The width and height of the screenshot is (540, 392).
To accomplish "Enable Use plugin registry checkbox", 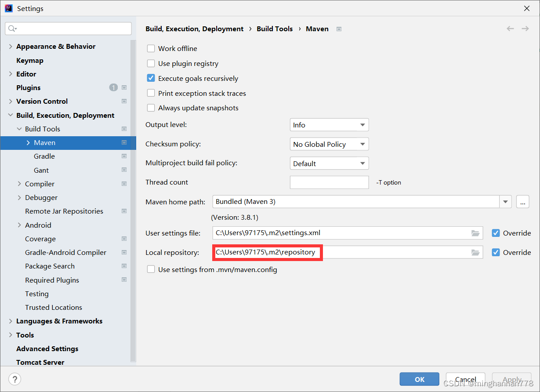I will (151, 63).
